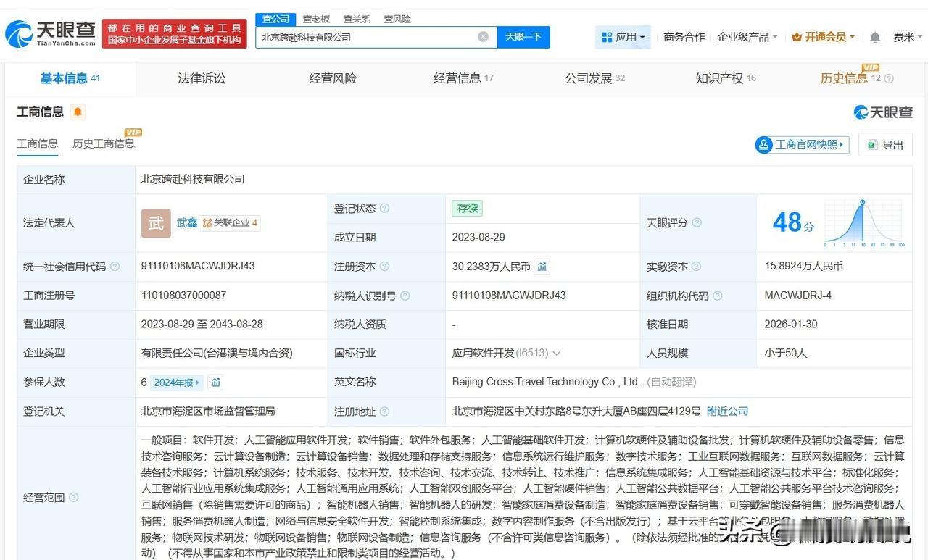Switch to the 公司发展 tab
Image resolution: width=928 pixels, height=560 pixels.
point(594,78)
